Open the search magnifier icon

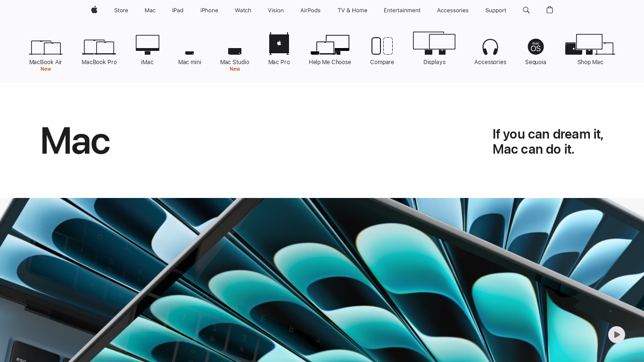pyautogui.click(x=526, y=10)
